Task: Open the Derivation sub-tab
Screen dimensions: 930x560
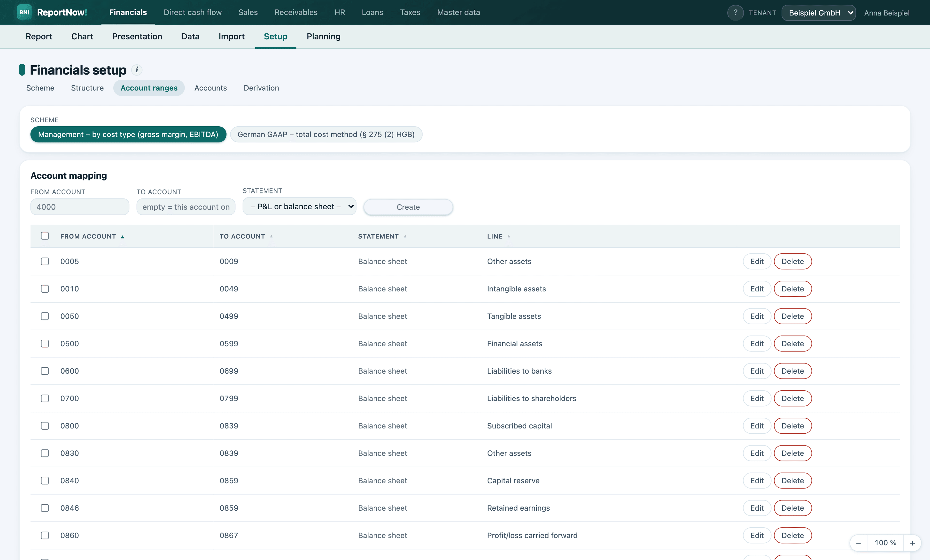Action: point(261,88)
